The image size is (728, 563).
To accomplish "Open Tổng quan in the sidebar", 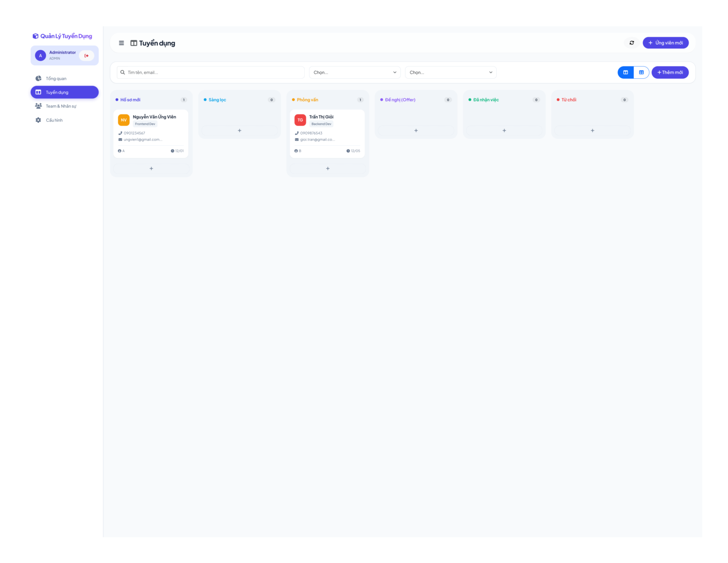I will tap(64, 78).
